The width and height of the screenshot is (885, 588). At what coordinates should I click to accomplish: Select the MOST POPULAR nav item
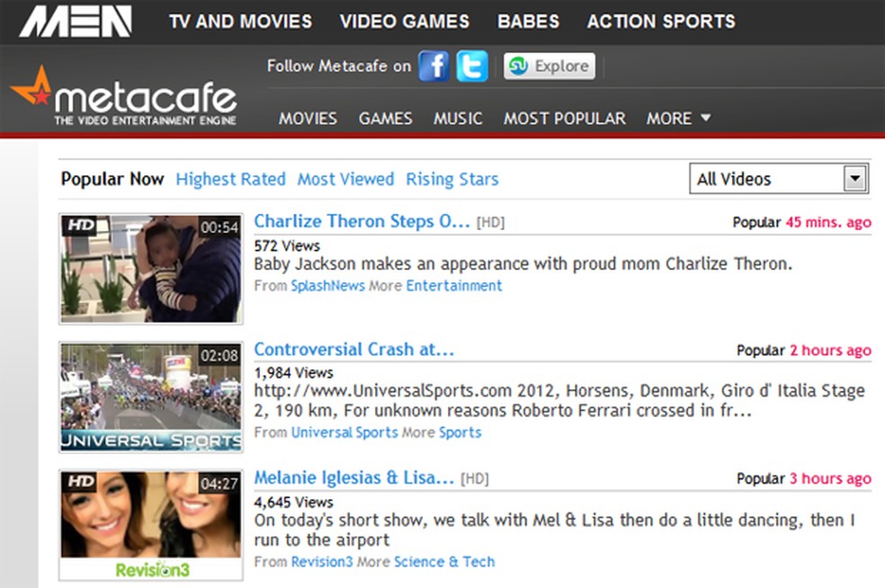click(565, 119)
